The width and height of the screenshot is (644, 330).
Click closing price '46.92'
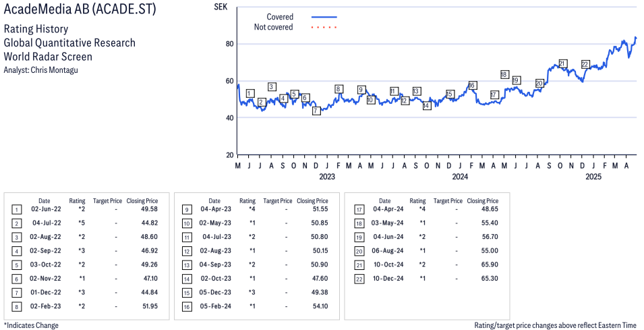pyautogui.click(x=148, y=250)
